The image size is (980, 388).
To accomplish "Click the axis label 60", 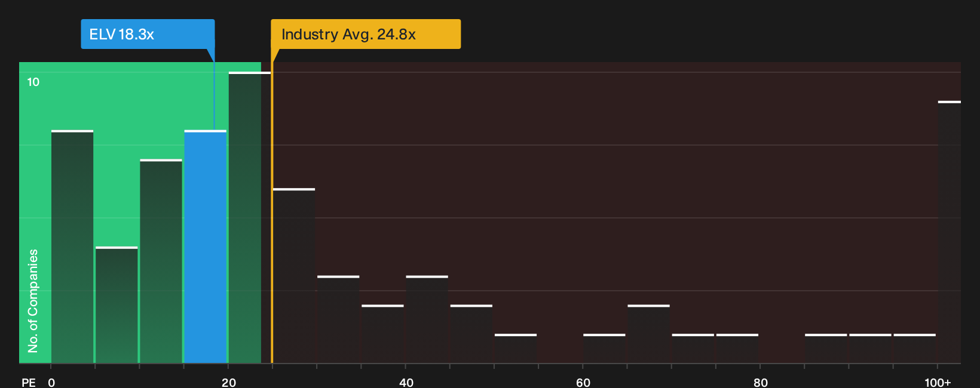I will pyautogui.click(x=583, y=382).
